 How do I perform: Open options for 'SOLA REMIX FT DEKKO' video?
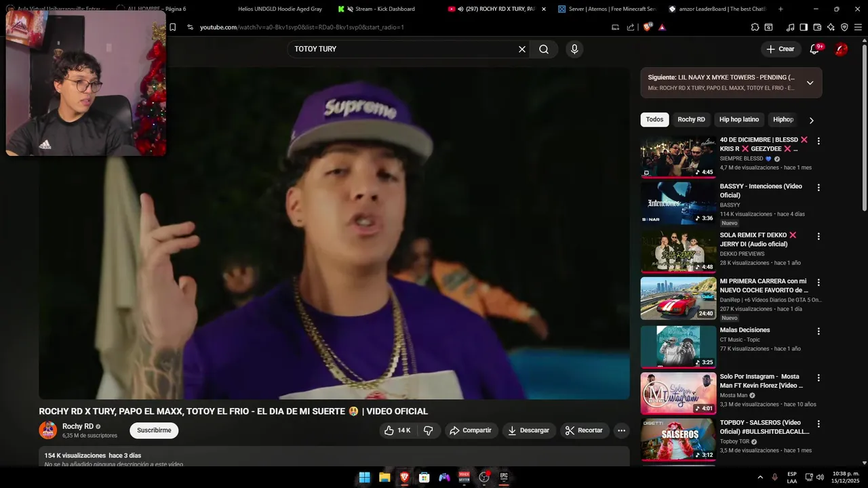pyautogui.click(x=818, y=237)
